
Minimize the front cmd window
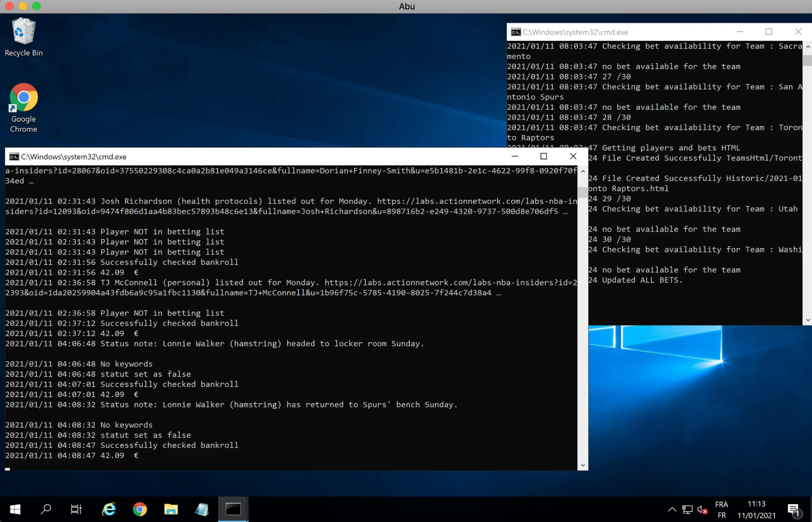coord(515,156)
